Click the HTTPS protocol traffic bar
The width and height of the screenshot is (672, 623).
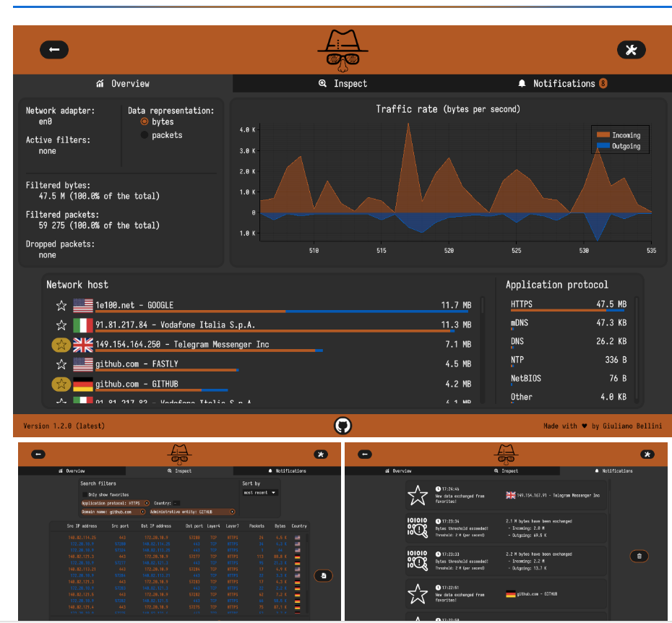pos(568,310)
